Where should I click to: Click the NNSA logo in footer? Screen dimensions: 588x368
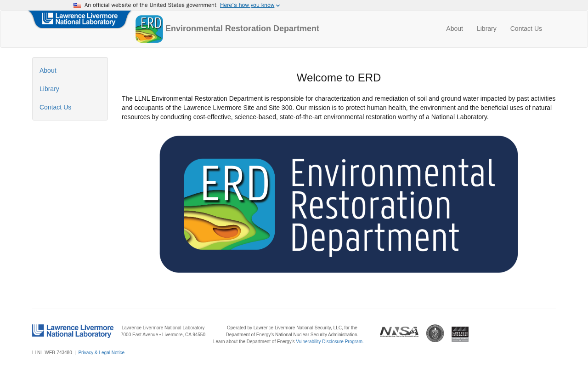pyautogui.click(x=399, y=332)
